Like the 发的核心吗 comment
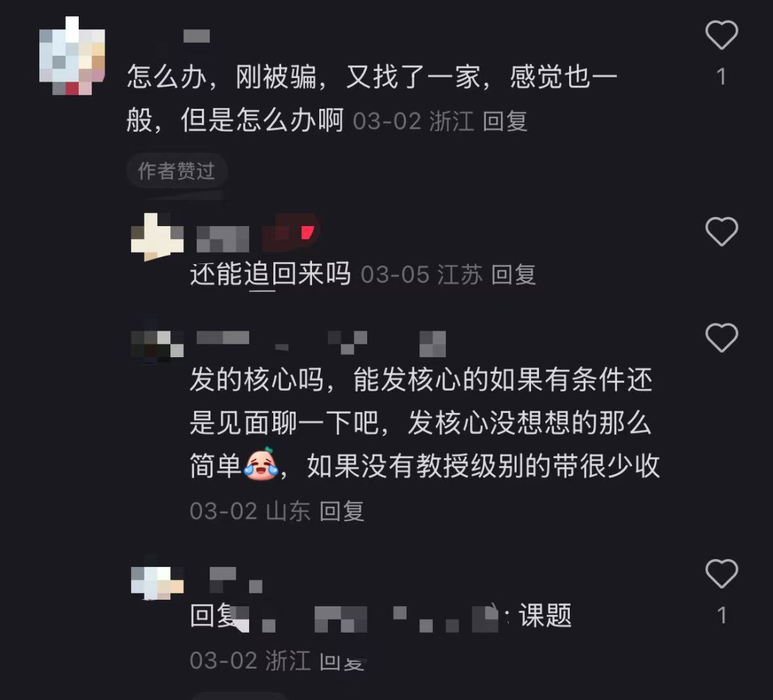This screenshot has width=773, height=700. pyautogui.click(x=721, y=338)
